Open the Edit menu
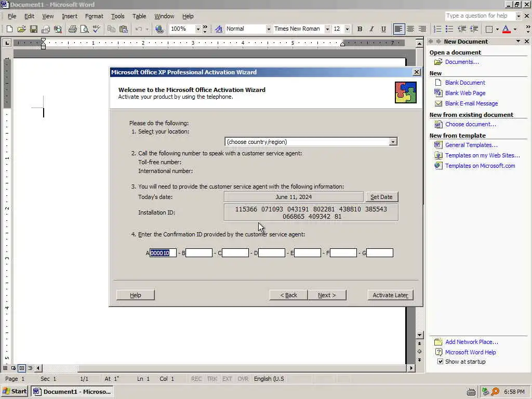 tap(29, 16)
